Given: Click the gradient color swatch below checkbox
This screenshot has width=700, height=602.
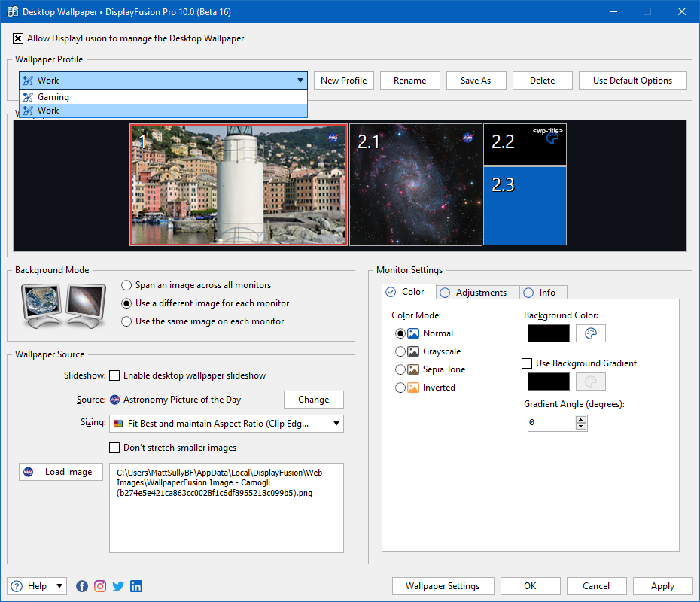Looking at the screenshot, I should point(549,382).
